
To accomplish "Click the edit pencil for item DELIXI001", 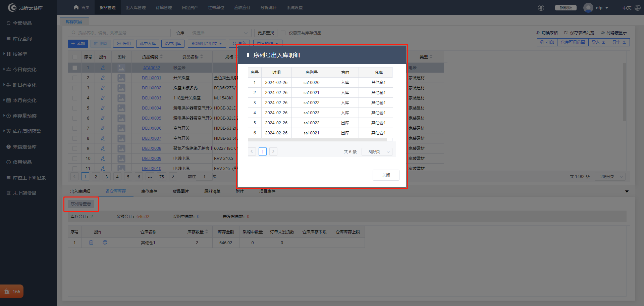I will click(x=103, y=78).
